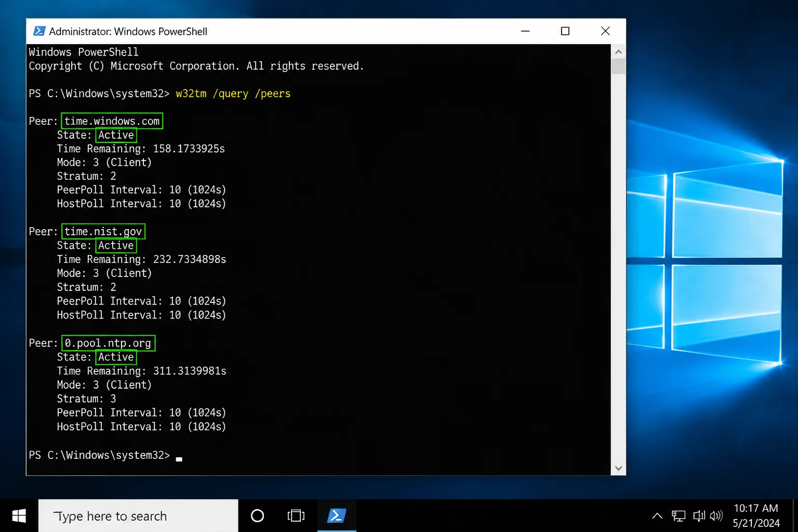This screenshot has width=798, height=532.
Task: Close the PowerShell window
Action: [605, 31]
